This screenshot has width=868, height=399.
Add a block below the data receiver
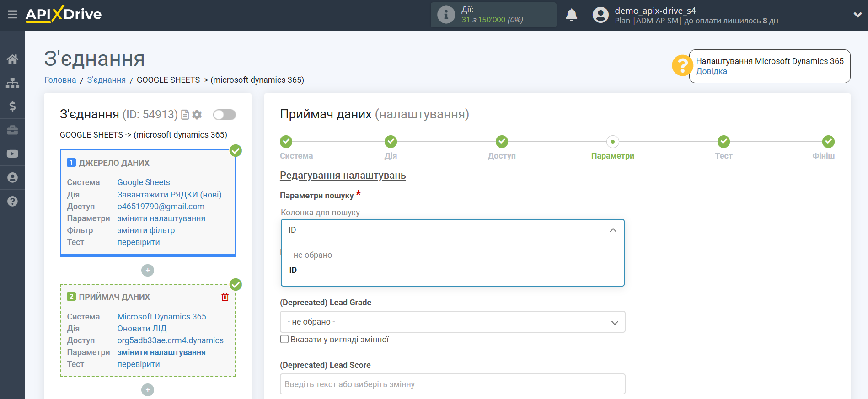coord(148,390)
